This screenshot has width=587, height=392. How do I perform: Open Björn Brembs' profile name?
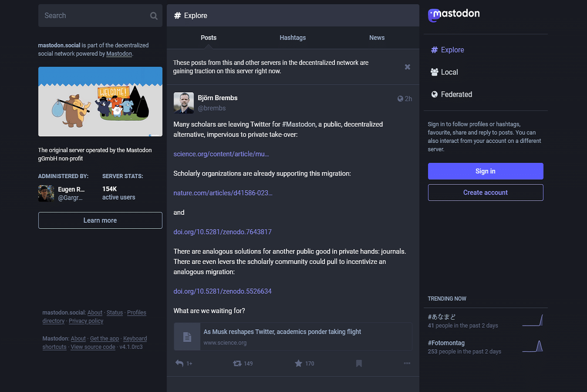[217, 98]
